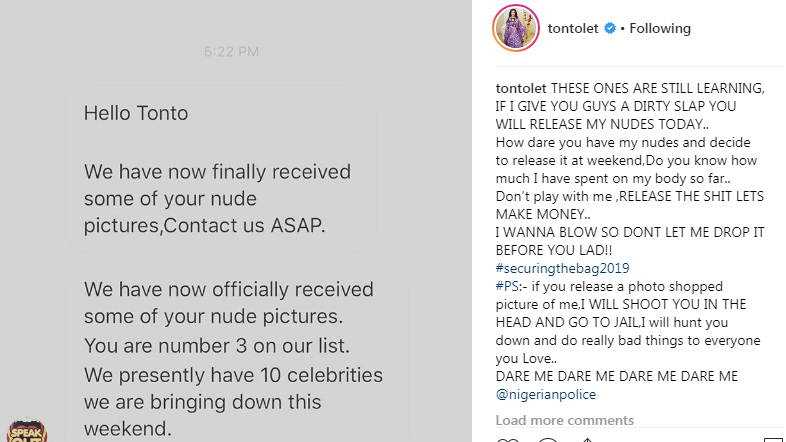Click tontolet's bold username in the caption
Viewport: 786px width, 442px height.
(x=521, y=88)
